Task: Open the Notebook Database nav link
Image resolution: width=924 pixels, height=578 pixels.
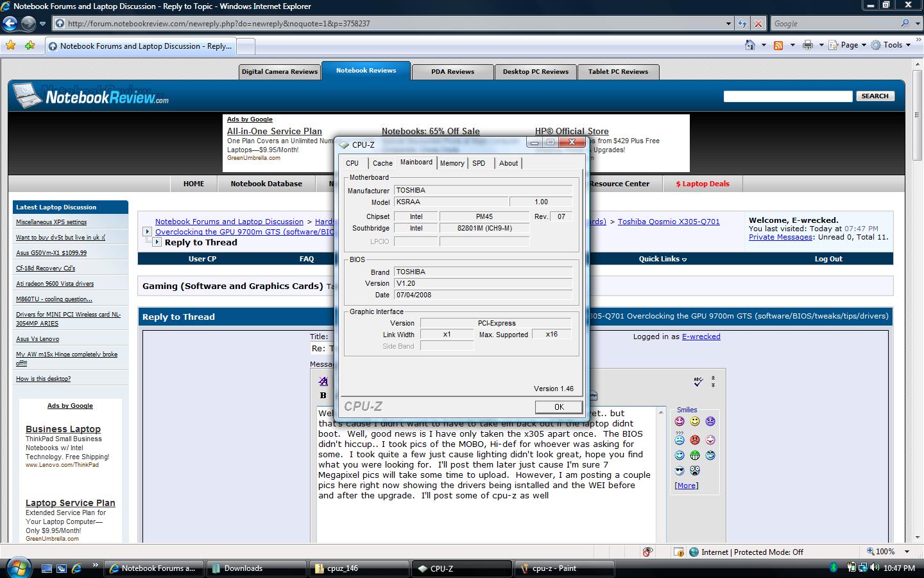Action: [x=266, y=184]
